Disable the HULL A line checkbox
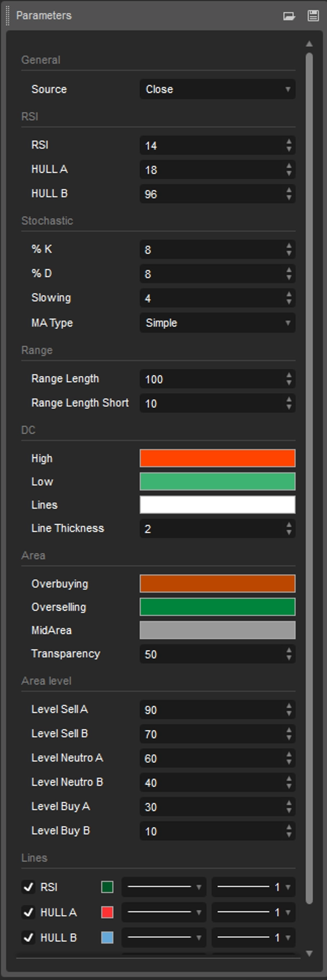Image resolution: width=327 pixels, height=980 pixels. point(28,912)
